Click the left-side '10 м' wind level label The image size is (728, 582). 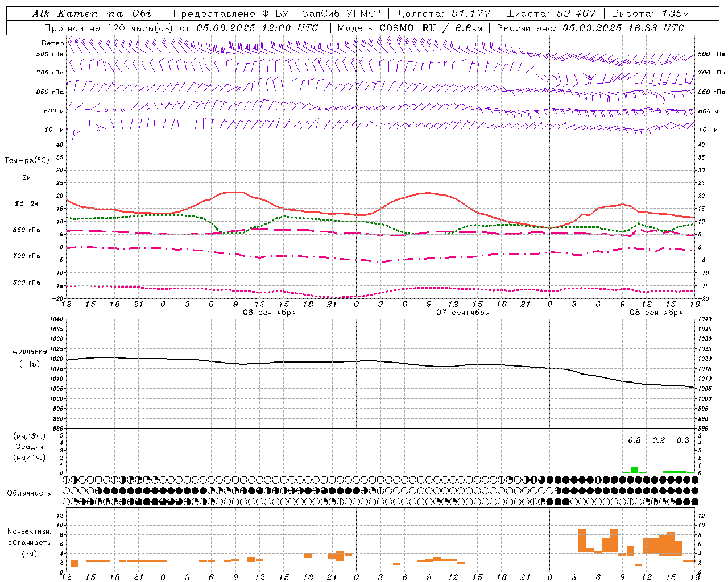click(x=55, y=130)
